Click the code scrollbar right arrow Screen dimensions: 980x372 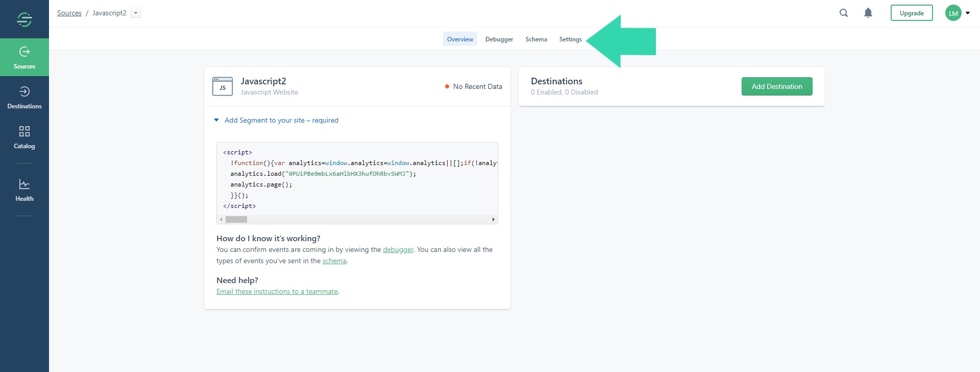click(493, 220)
